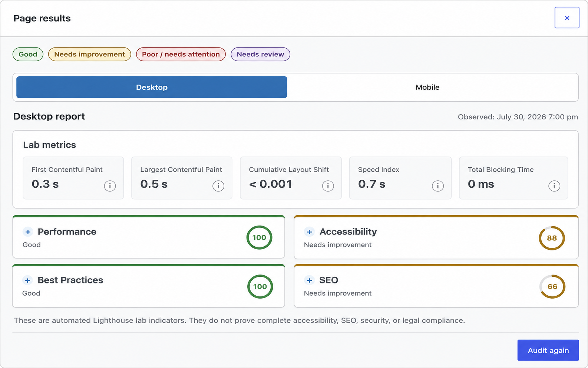The height and width of the screenshot is (368, 588).
Task: Click the Performance card title
Action: (67, 232)
